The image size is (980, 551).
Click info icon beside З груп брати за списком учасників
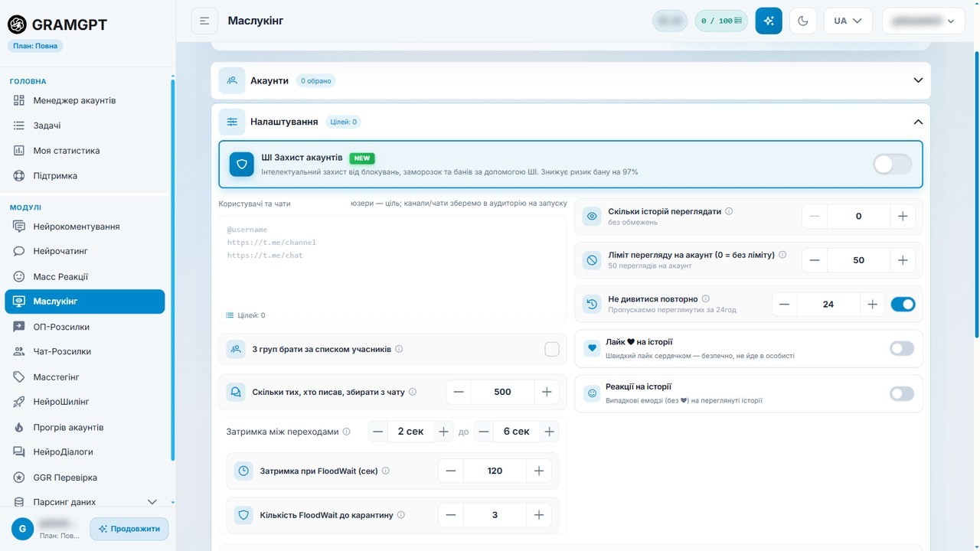click(399, 349)
